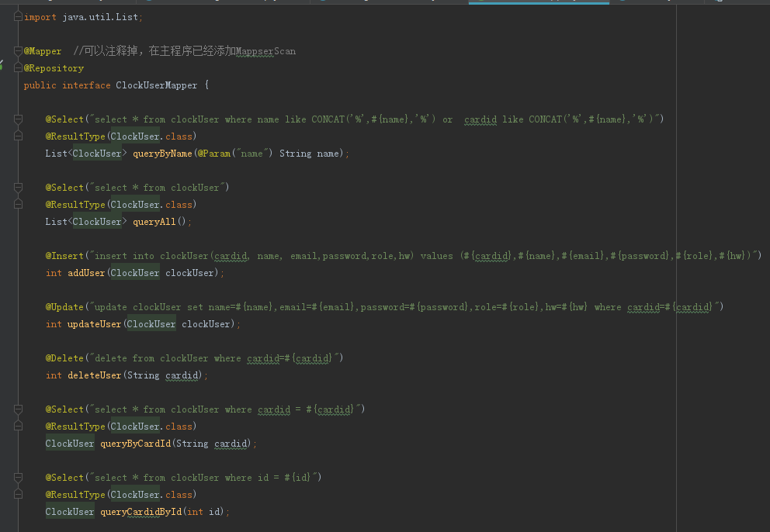
Task: Click the "delete from clockUser" SQL text
Action: pyautogui.click(x=151, y=358)
